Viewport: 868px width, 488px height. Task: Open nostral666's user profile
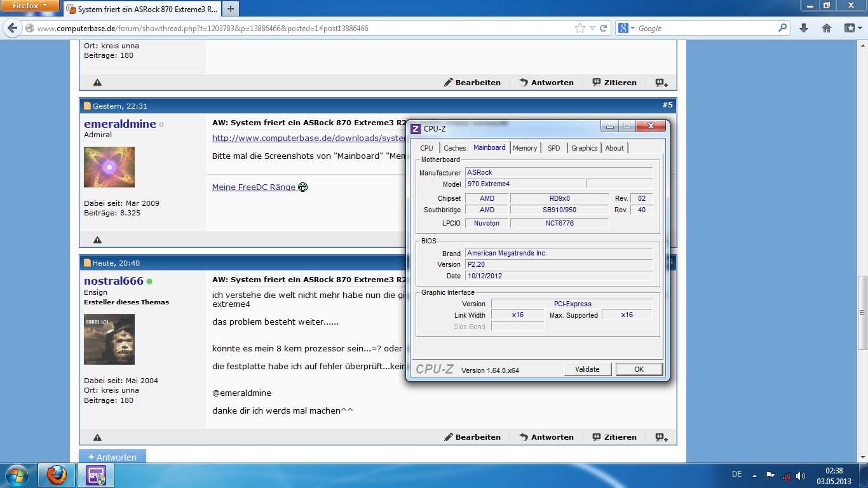click(114, 281)
